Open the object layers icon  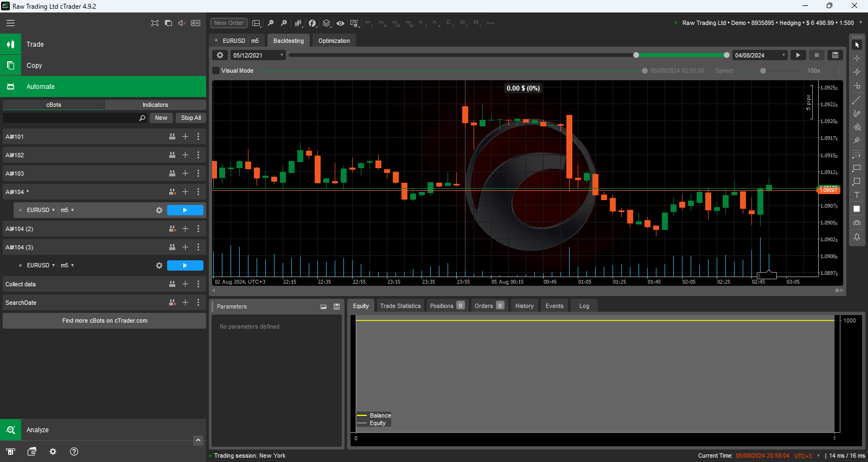[x=327, y=23]
